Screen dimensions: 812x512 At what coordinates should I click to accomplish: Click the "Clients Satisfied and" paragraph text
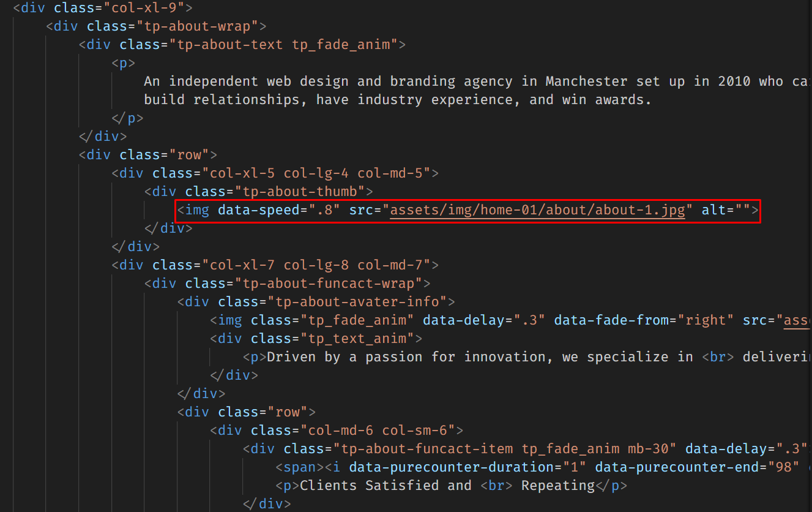[386, 486]
